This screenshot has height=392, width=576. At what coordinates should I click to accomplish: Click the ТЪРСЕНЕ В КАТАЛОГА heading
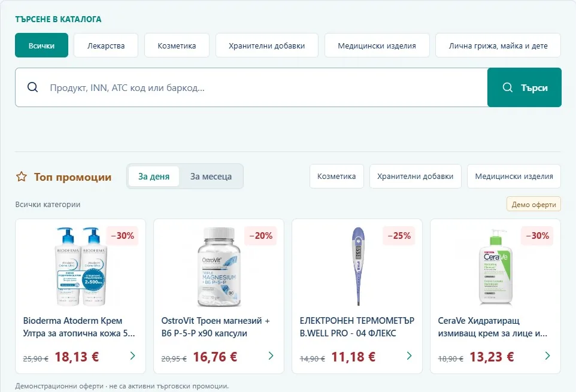tap(58, 19)
